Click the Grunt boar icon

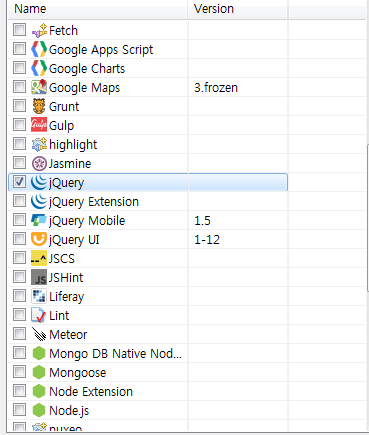coord(39,106)
